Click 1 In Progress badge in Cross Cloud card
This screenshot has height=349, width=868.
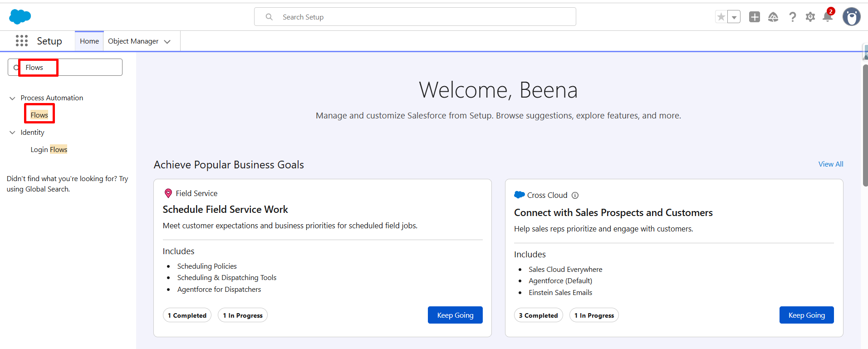tap(594, 315)
